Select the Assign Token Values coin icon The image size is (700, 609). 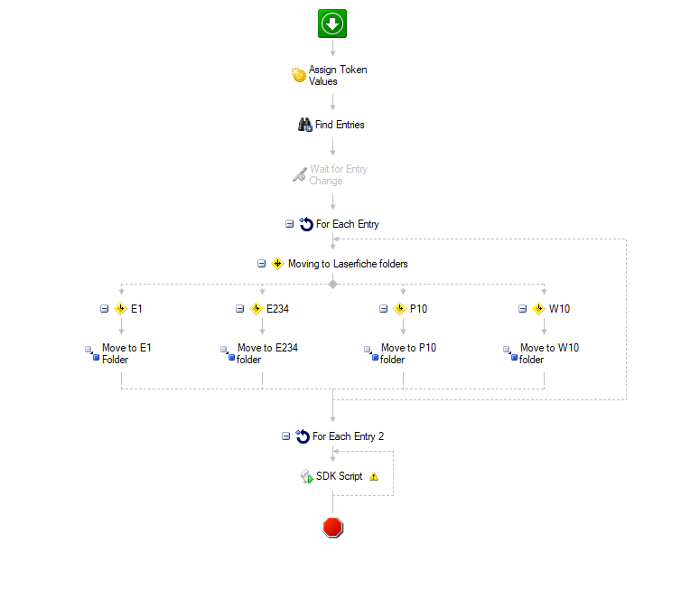[x=299, y=75]
